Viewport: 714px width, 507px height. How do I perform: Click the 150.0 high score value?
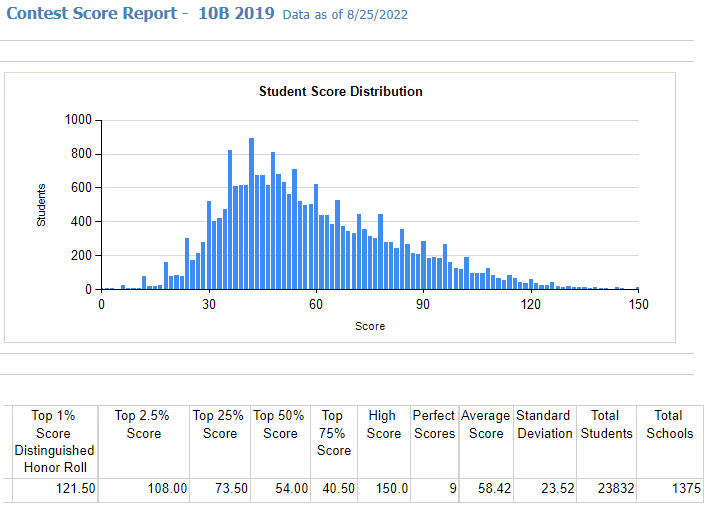pyautogui.click(x=388, y=490)
